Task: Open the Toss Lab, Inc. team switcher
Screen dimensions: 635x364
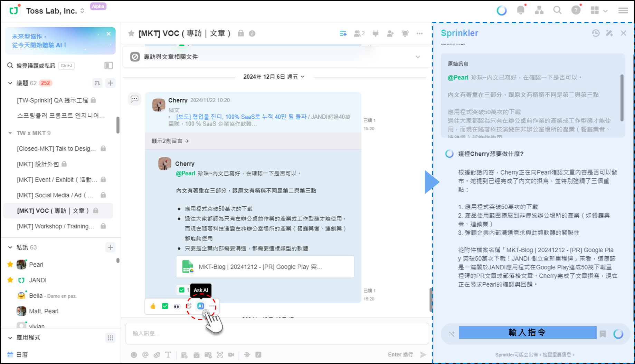Action: coord(55,11)
